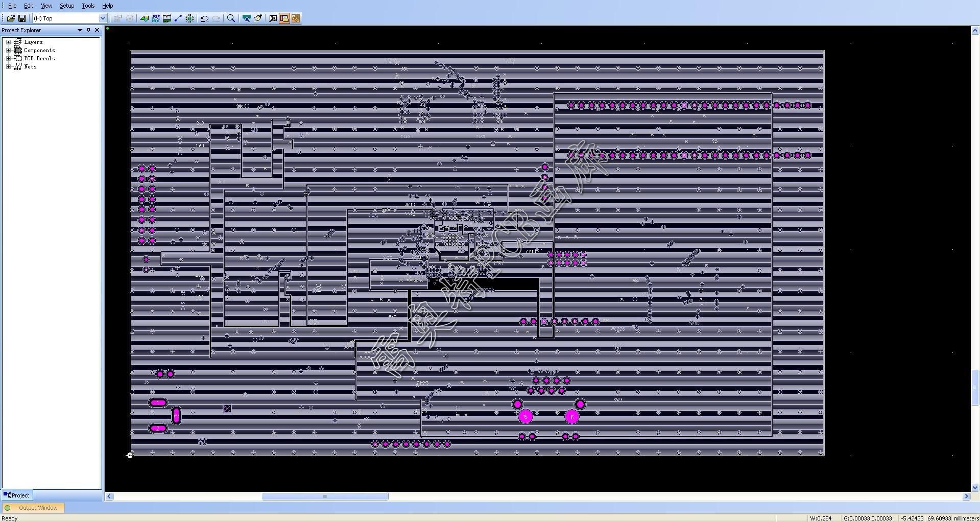Open the Setup menu
Screen dimensions: 980x522
pos(67,6)
